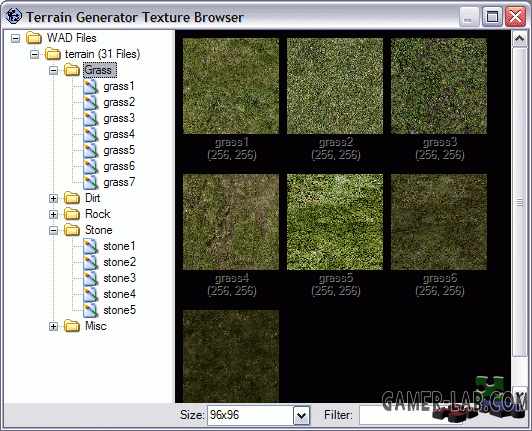
Task: Collapse the Stone folder
Action: pos(53,230)
